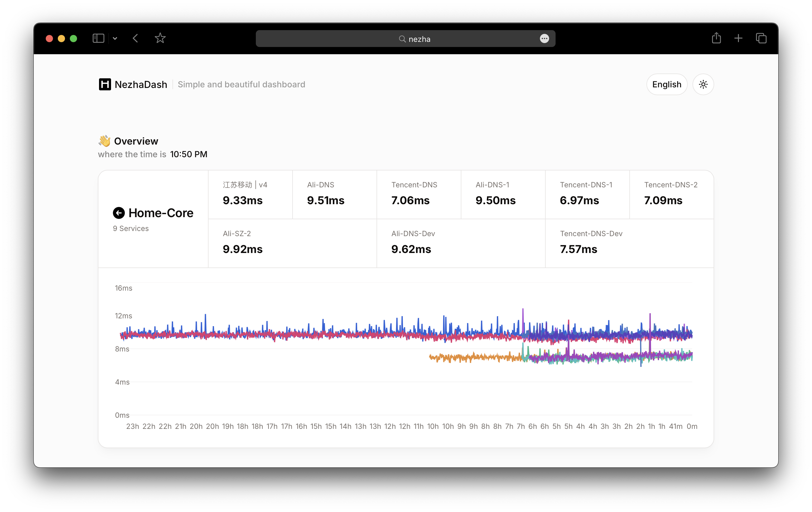
Task: Go back with the browser back arrow
Action: (135, 39)
